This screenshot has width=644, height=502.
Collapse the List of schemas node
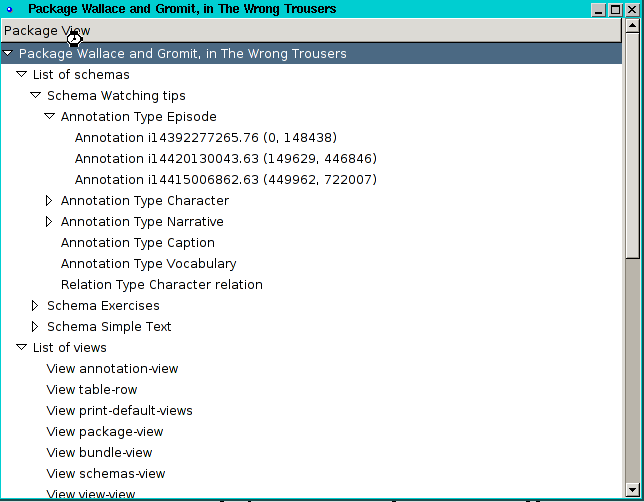(22, 75)
